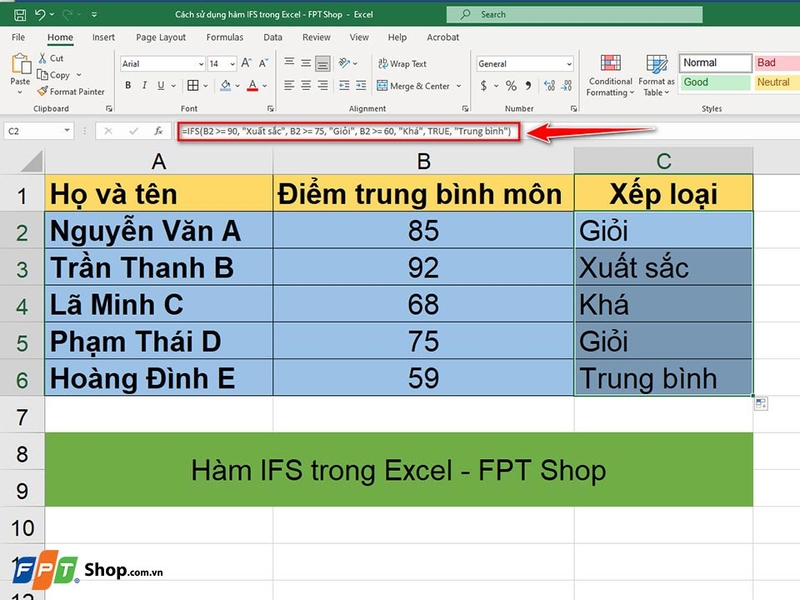The image size is (800, 600).
Task: Click the Center alignment icon
Action: (305, 85)
